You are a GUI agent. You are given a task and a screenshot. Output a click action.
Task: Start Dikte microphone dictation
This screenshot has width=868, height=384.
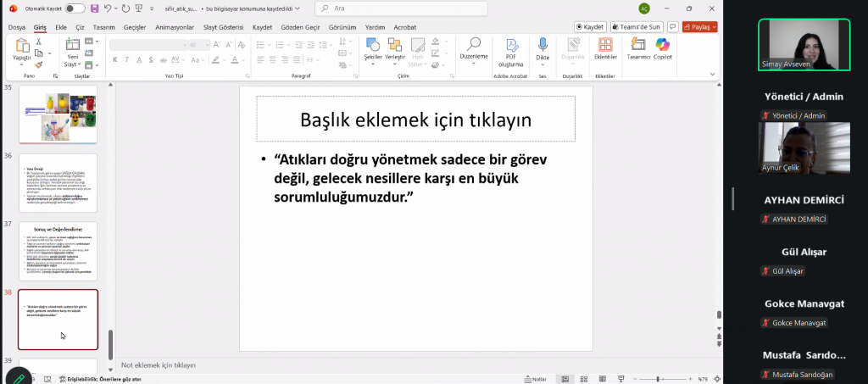pyautogui.click(x=543, y=45)
